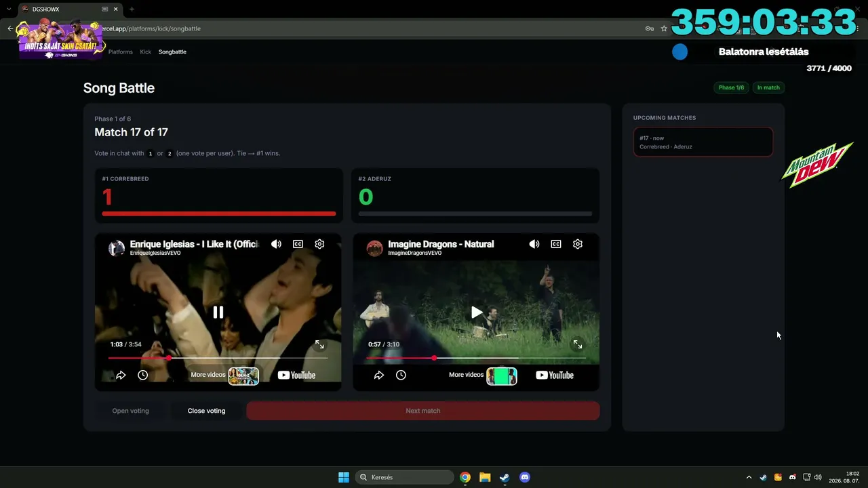Bookmark this page with the star icon
868x488 pixels.
[664, 28]
